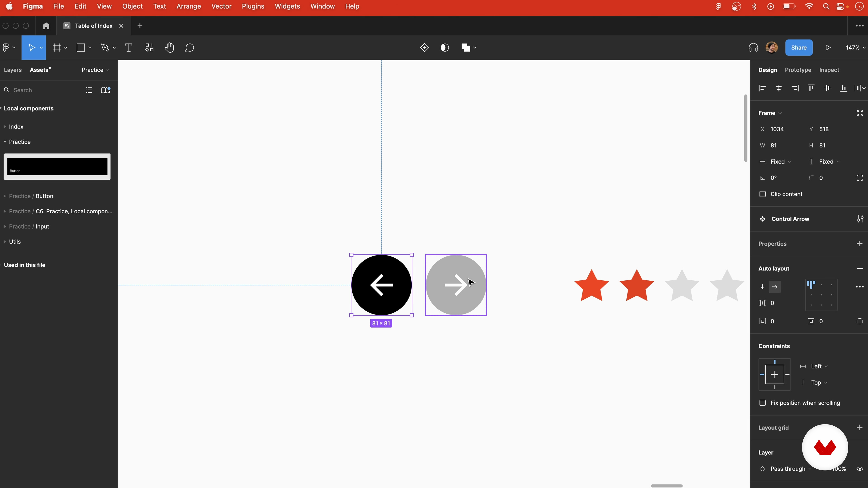Image resolution: width=868 pixels, height=488 pixels.
Task: Open a new file tab
Action: [x=140, y=26]
